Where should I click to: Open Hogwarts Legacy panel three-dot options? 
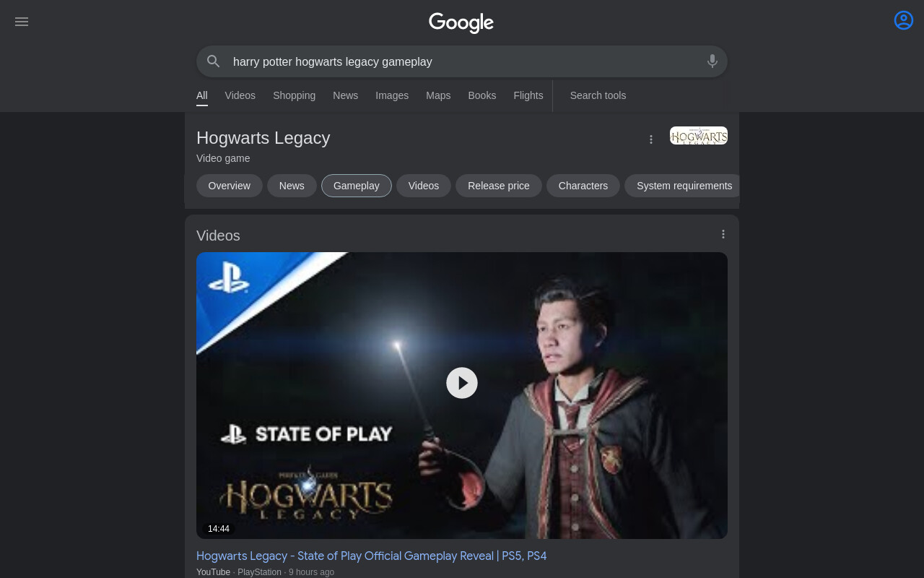651,139
